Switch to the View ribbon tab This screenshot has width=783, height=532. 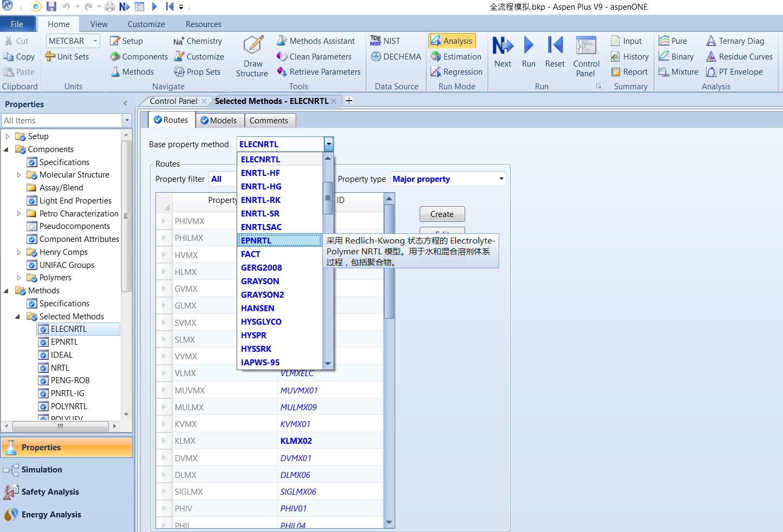click(x=99, y=24)
